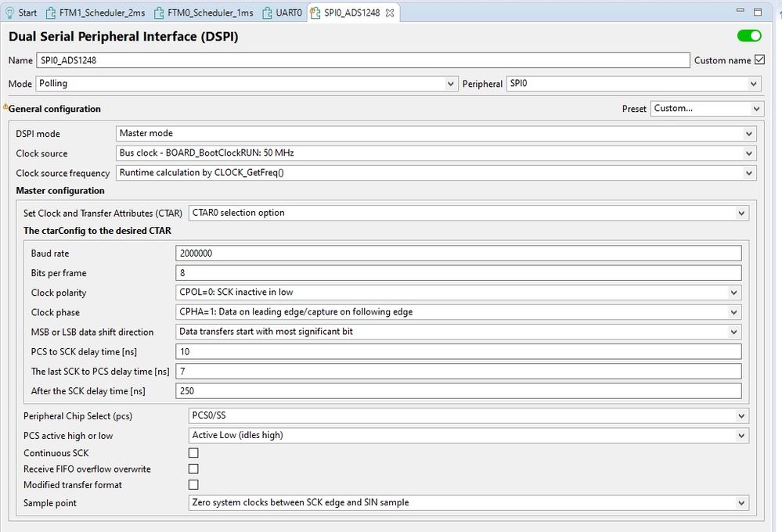Viewport: 782px width, 532px height.
Task: Open the CTAR selection dropdown
Action: (x=469, y=213)
